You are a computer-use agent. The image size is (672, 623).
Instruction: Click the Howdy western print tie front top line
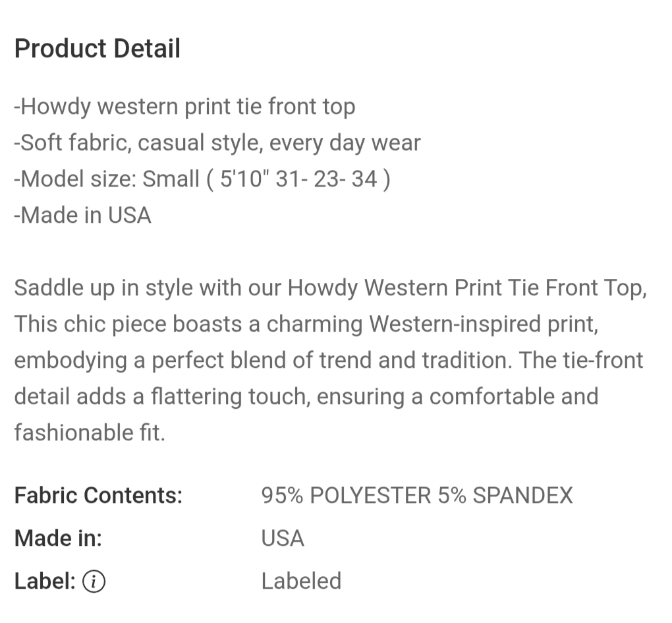tap(184, 106)
